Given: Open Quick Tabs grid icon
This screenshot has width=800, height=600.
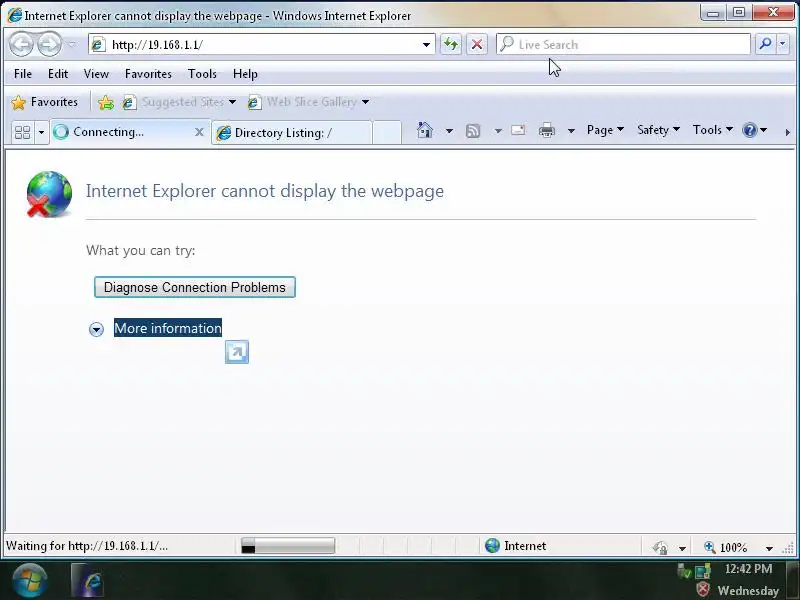Looking at the screenshot, I should [22, 133].
